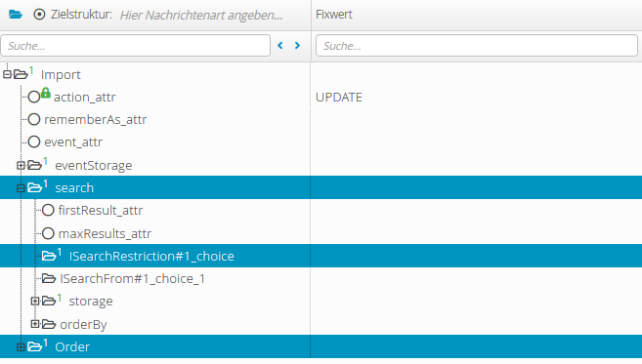Collapse the search node
The height and width of the screenshot is (364, 642).
21,188
